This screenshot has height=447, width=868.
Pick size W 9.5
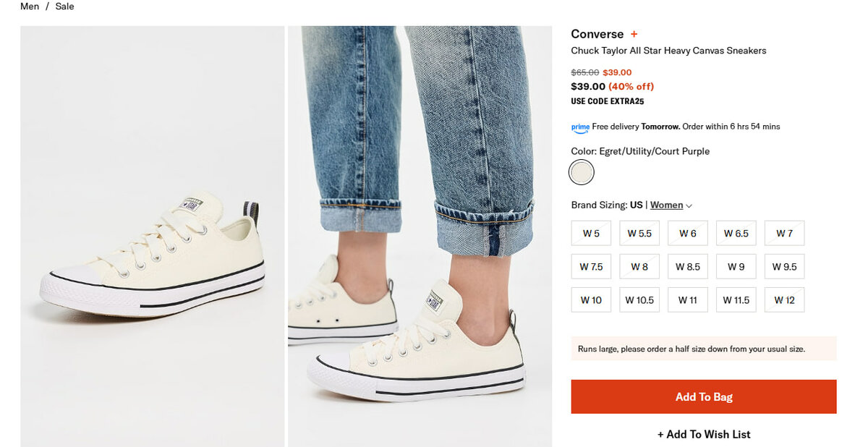784,267
